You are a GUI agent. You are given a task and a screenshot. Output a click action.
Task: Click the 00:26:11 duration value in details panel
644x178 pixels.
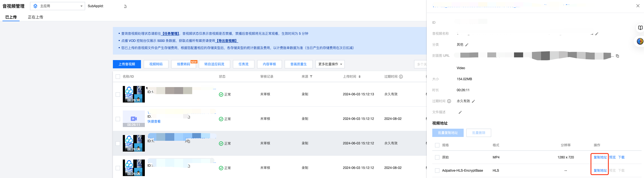pos(463,90)
